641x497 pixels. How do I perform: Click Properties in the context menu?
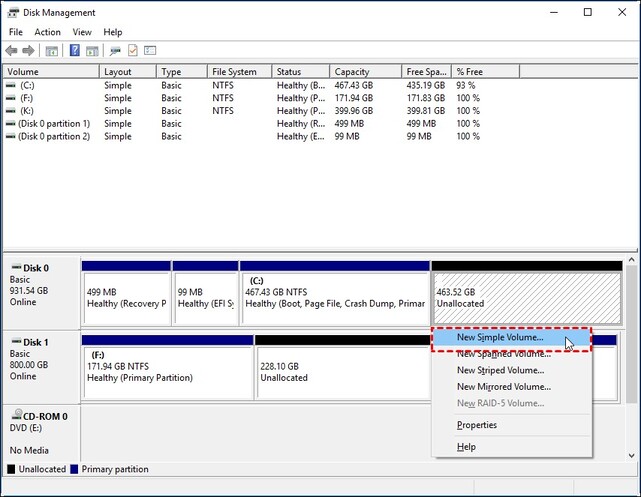(477, 425)
